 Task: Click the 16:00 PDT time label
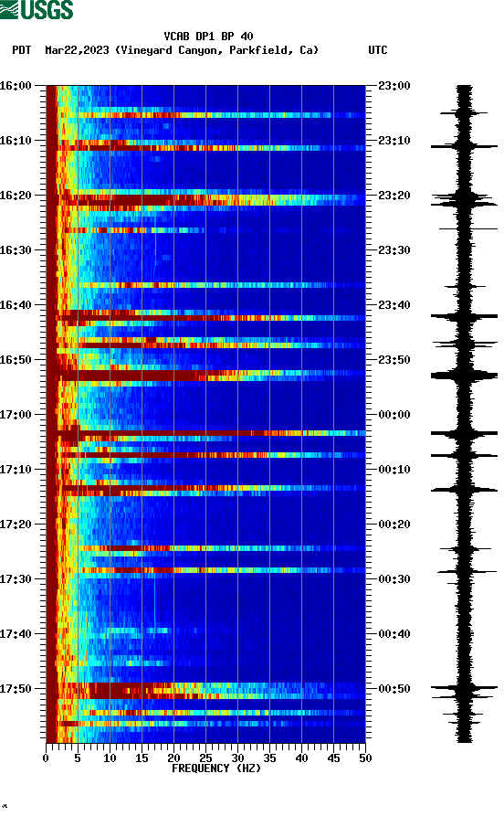tap(16, 85)
